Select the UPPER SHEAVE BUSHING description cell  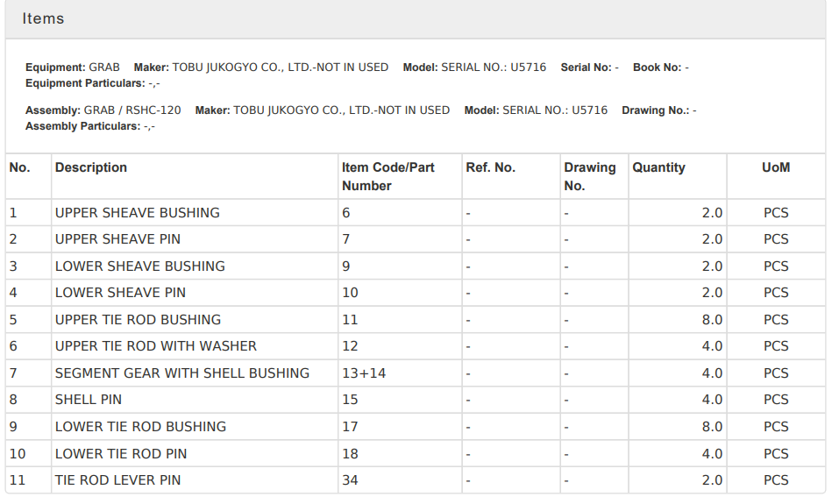pyautogui.click(x=137, y=213)
